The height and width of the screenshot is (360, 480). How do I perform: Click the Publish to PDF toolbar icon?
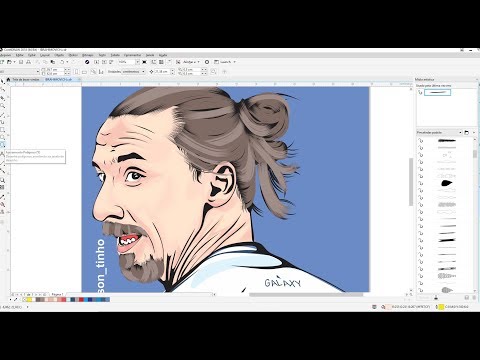[111, 62]
